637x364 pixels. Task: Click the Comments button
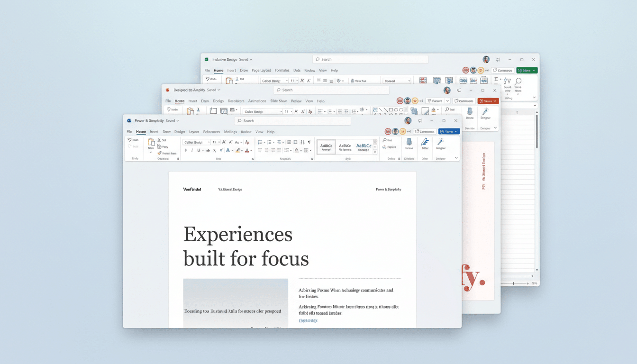(x=425, y=131)
